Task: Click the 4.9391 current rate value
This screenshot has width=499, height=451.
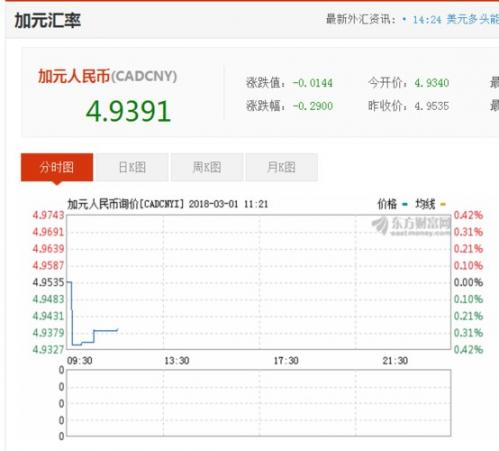Action: (129, 111)
